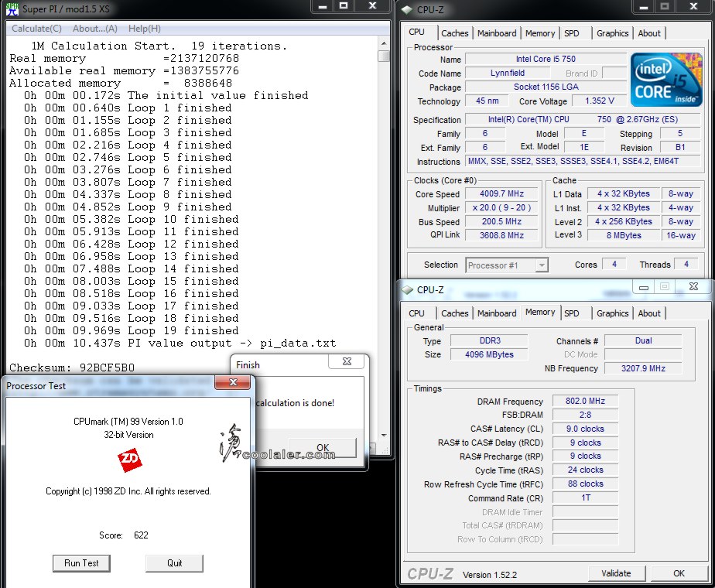715x588 pixels.
Task: Maximize the Super PI window
Action: click(x=344, y=6)
